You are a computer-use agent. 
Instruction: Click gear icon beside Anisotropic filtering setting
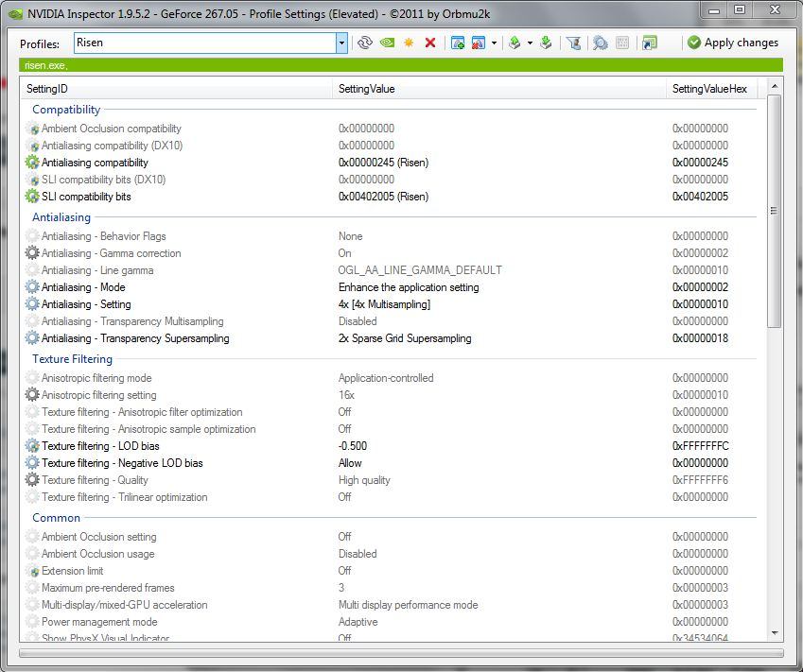(32, 395)
